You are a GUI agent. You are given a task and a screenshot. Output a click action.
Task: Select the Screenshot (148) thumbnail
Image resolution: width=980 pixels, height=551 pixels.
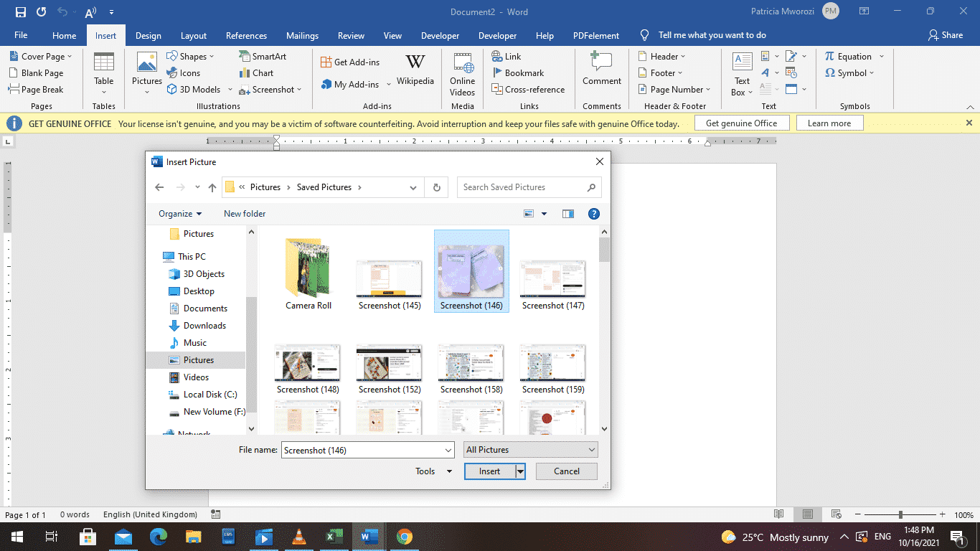307,362
